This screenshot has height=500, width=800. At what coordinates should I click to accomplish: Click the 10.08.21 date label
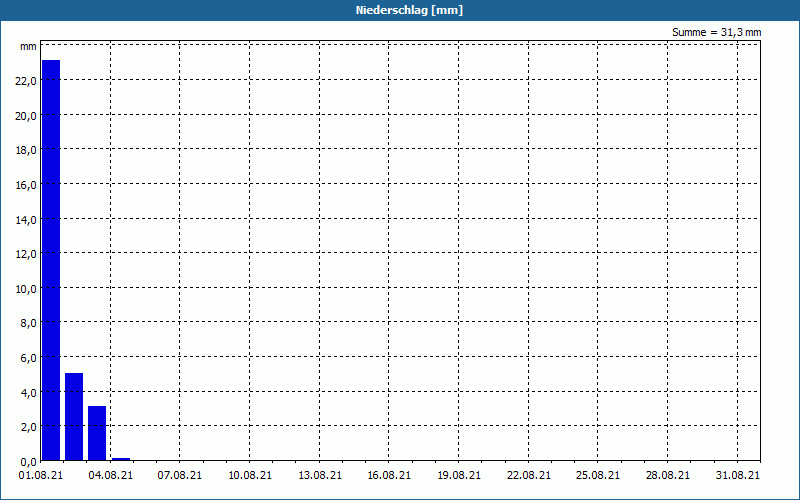[250, 475]
